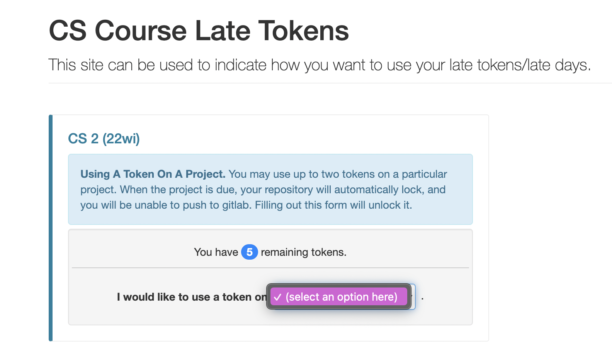Select the "(select an option here)" menu option

pos(341,297)
